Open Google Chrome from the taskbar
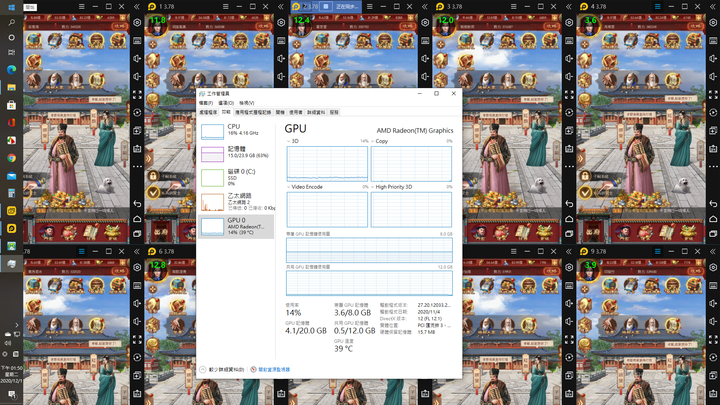The height and width of the screenshot is (405, 720). pyautogui.click(x=11, y=158)
